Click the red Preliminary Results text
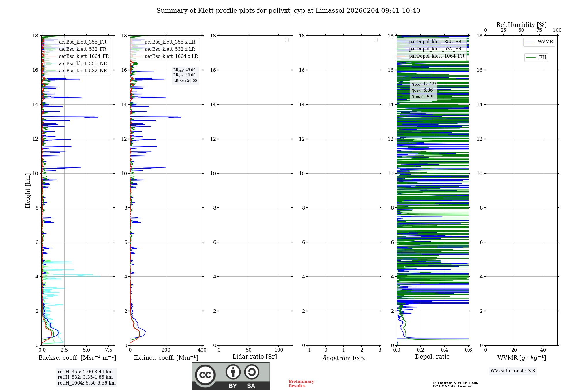Screen dimensions: 577x392 pyautogui.click(x=301, y=383)
